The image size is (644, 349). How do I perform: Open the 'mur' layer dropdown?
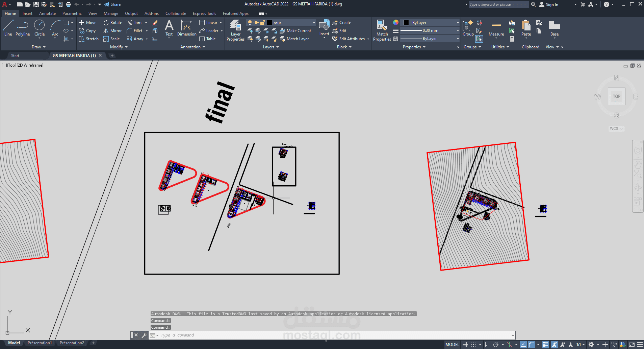click(314, 23)
